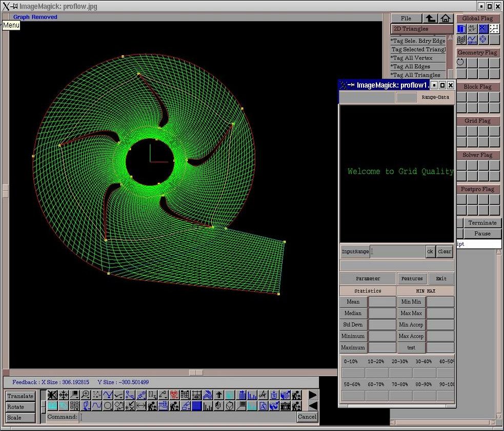Click the red heart icon in bottom toolbar

(x=174, y=395)
